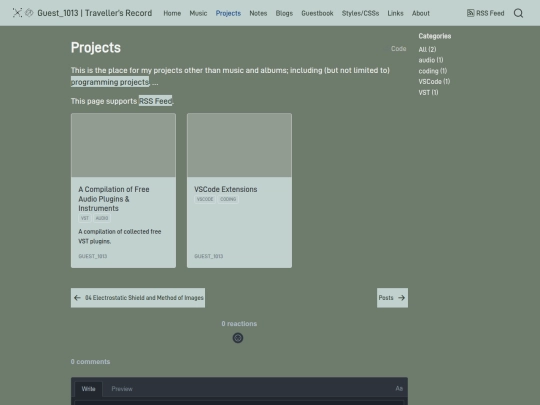Filter by coding (1) category

(433, 71)
